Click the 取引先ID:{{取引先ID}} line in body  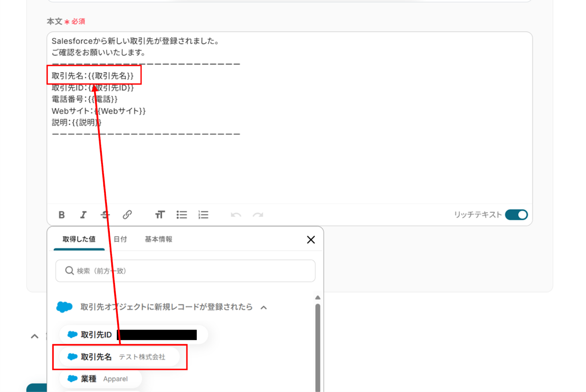93,88
